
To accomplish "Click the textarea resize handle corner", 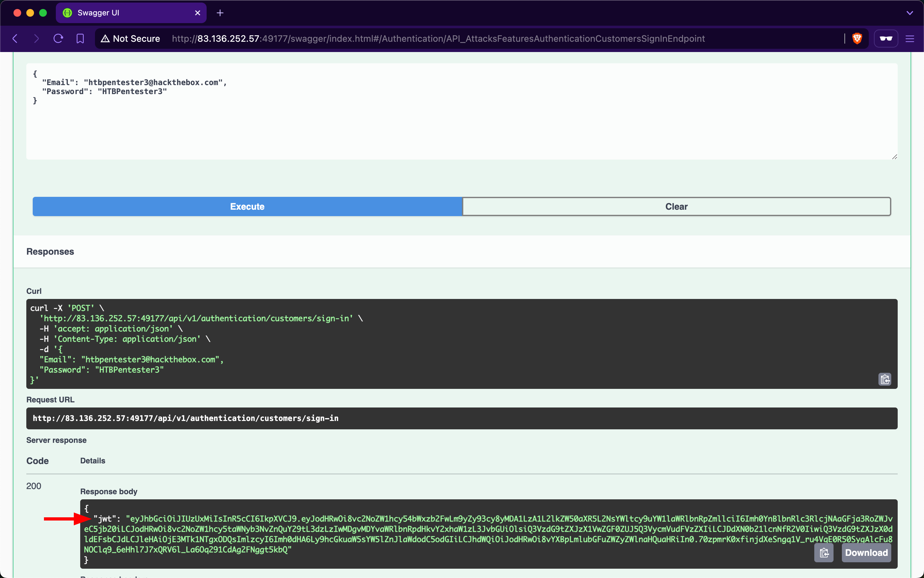I will click(894, 157).
